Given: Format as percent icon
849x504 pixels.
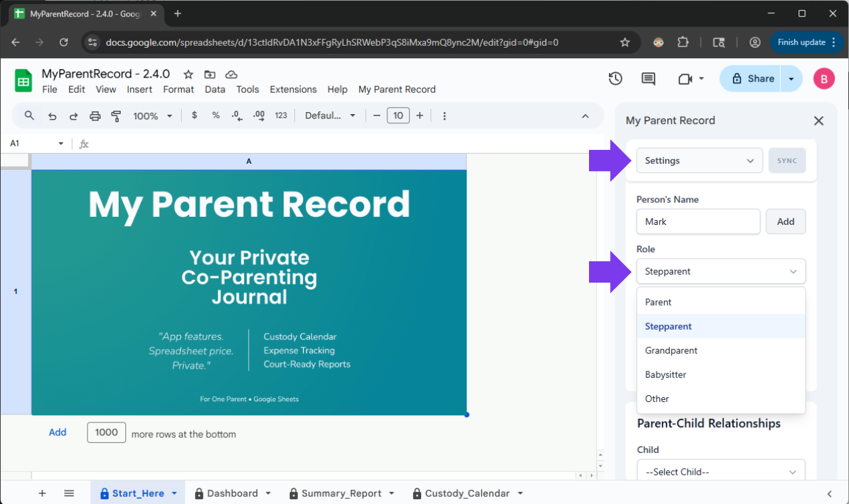Looking at the screenshot, I should [x=216, y=115].
